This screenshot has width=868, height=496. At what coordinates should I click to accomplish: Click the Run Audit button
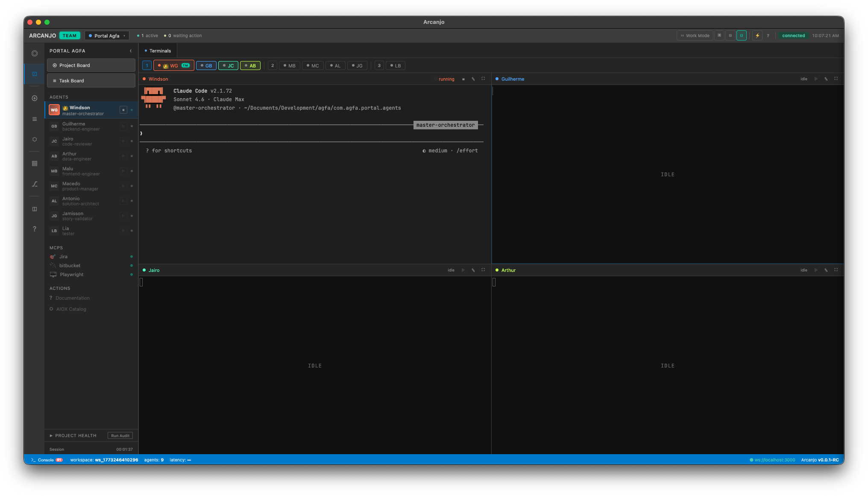[x=120, y=435]
